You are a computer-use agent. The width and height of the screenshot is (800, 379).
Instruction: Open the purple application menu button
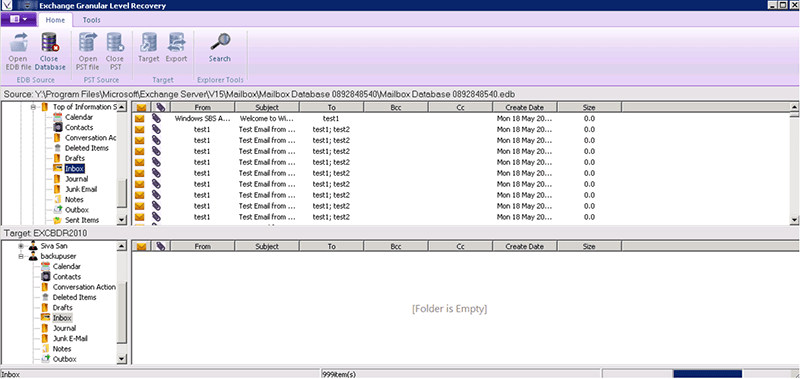[x=18, y=19]
